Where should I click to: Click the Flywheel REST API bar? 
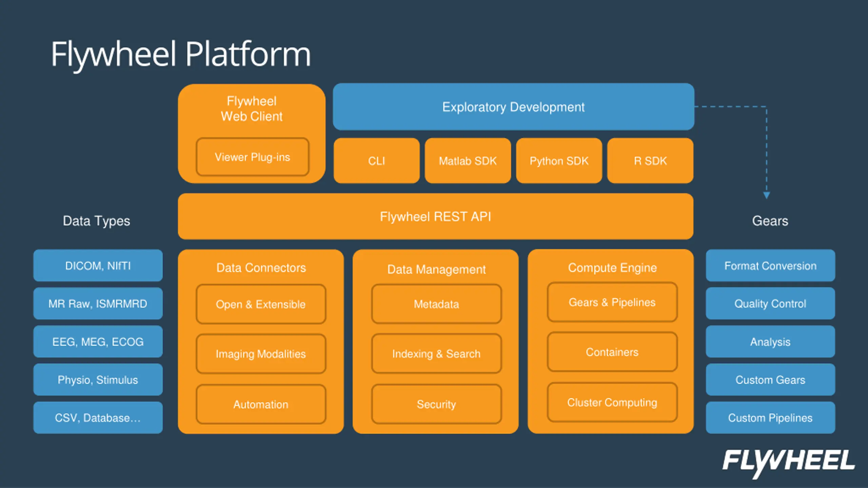(x=435, y=217)
